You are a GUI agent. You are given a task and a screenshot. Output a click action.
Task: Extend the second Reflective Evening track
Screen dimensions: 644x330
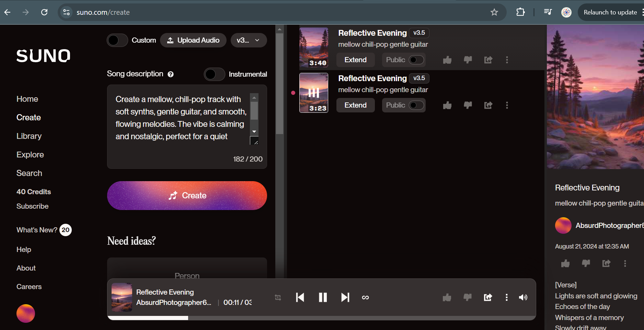click(355, 105)
